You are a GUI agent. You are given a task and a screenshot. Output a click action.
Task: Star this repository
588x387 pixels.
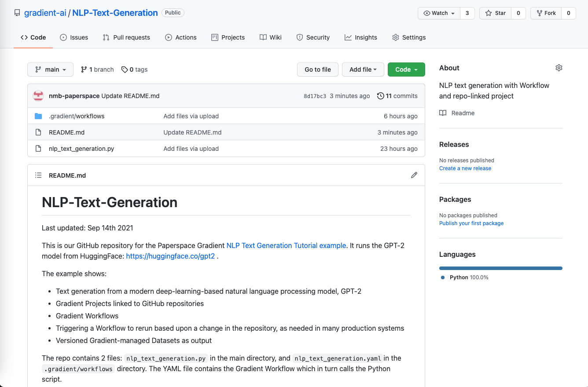click(x=496, y=13)
